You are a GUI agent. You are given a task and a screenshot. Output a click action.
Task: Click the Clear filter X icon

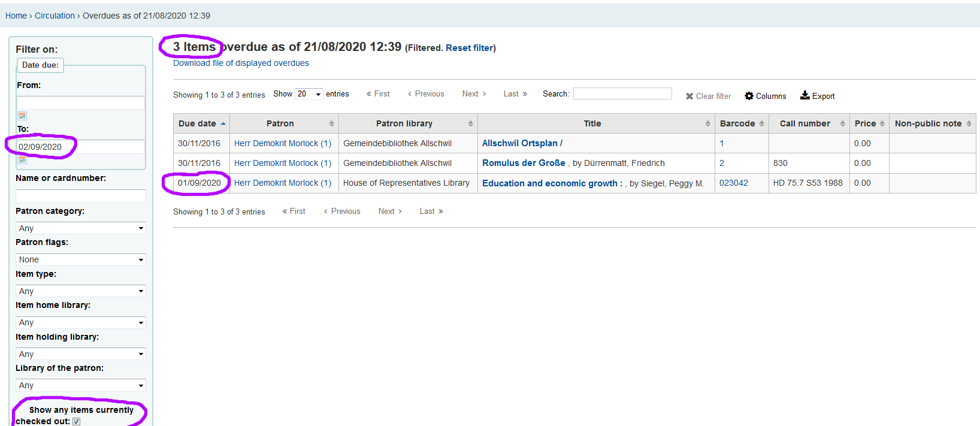point(689,96)
